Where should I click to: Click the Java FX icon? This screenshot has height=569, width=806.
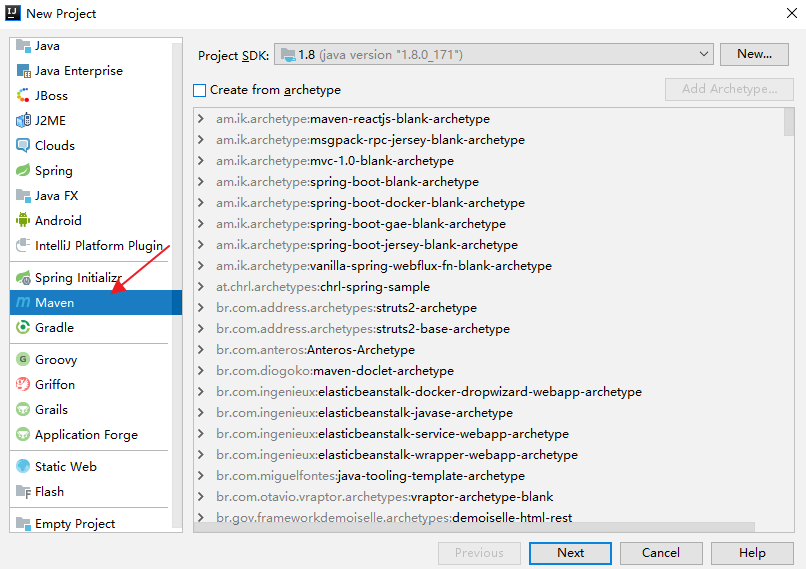(23, 196)
